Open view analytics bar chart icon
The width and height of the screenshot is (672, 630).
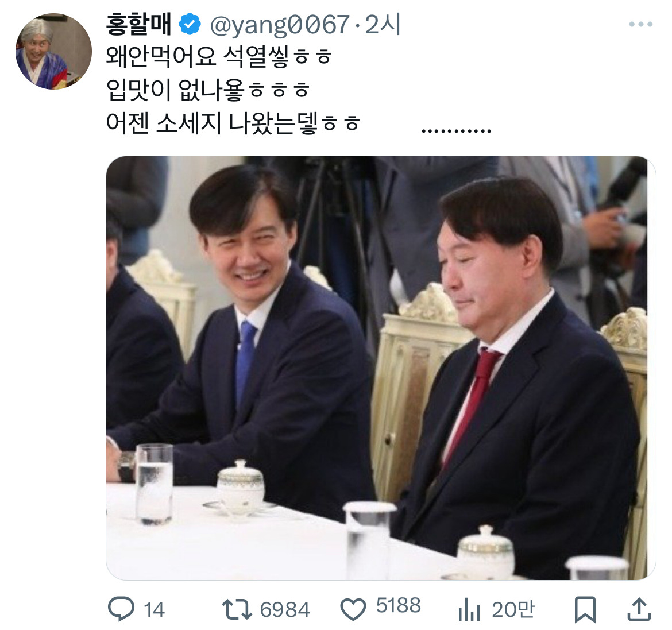469,609
